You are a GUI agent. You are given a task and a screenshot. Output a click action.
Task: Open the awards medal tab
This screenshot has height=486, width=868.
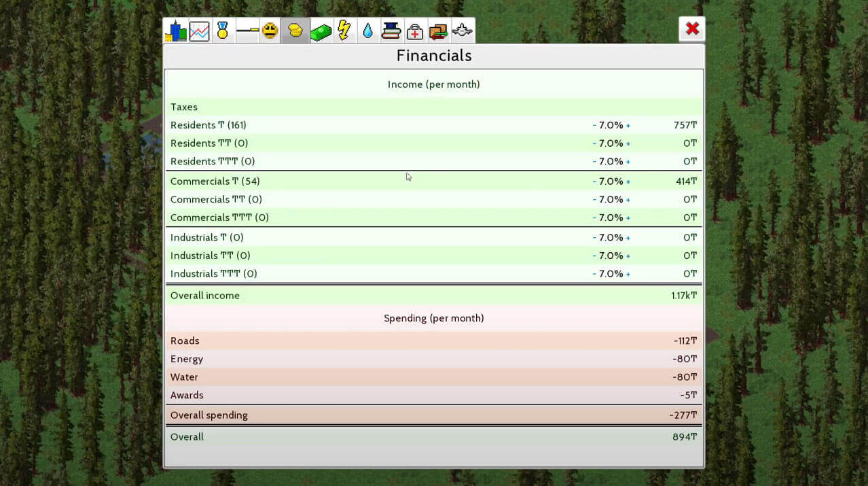[222, 31]
